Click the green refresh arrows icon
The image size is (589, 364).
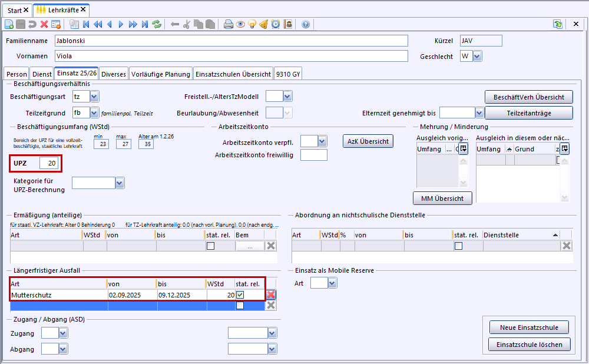click(157, 24)
